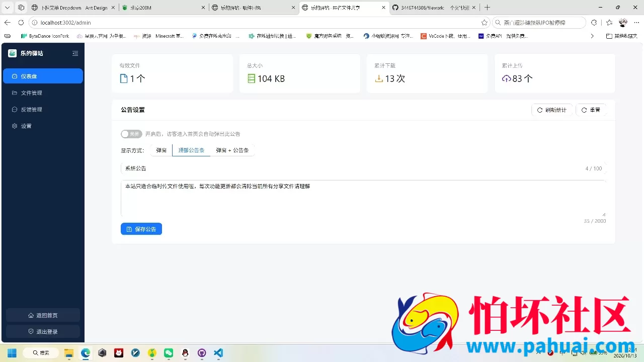Open GitHub Desktop from the taskbar

[202, 353]
